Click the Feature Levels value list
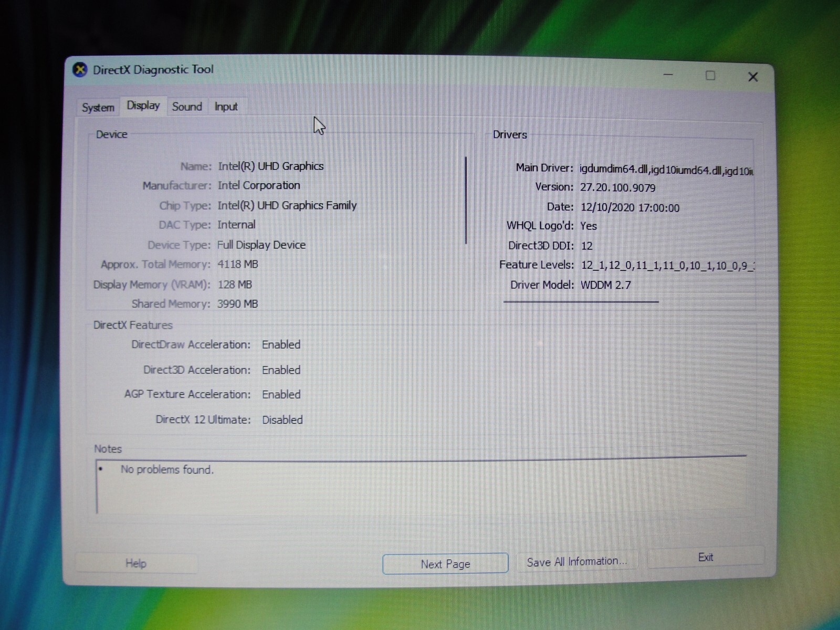 [x=668, y=266]
